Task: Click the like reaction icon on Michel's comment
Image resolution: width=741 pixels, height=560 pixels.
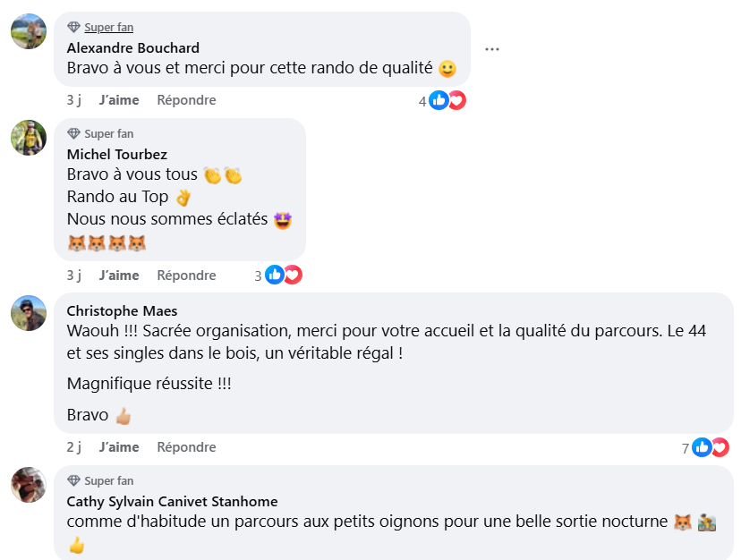Action: (274, 276)
